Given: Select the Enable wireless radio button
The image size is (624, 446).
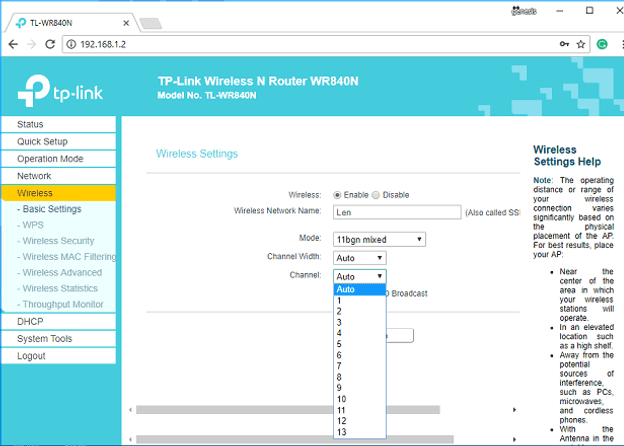Looking at the screenshot, I should (x=337, y=195).
